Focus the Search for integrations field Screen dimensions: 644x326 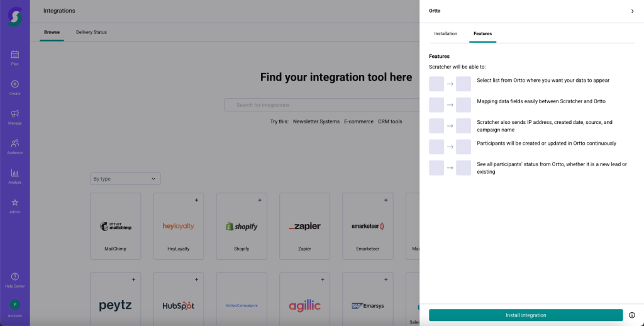click(321, 105)
